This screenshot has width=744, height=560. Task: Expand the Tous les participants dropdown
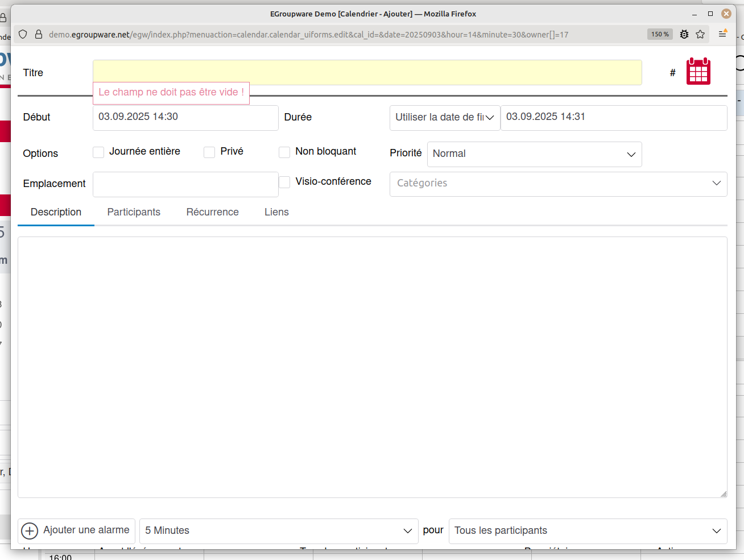click(588, 530)
